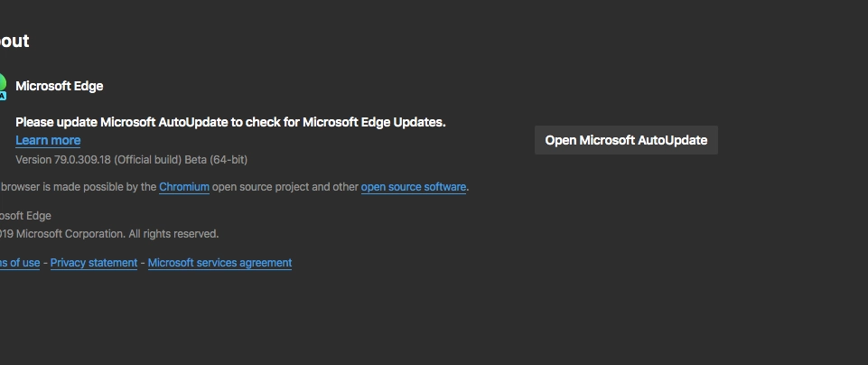The image size is (868, 365).
Task: Click the About page heading
Action: click(14, 41)
